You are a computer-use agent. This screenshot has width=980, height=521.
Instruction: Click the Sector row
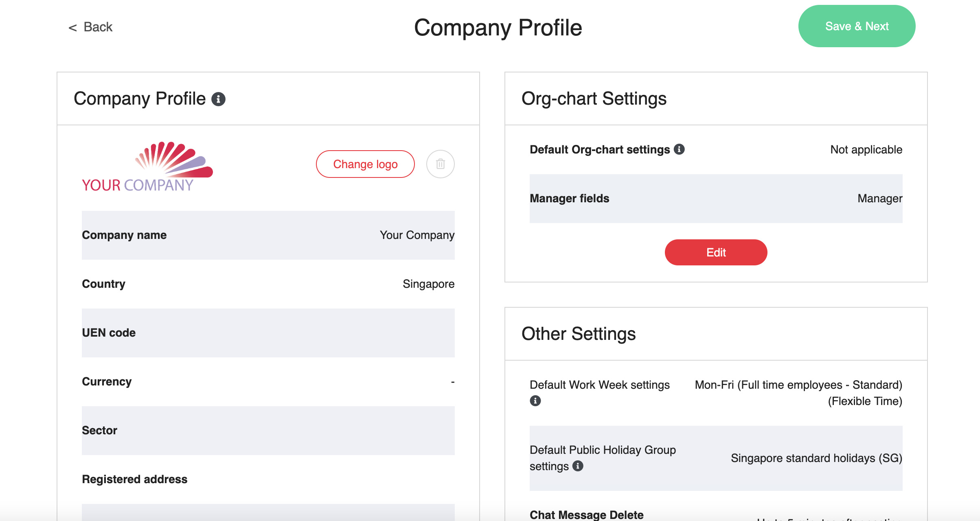click(x=268, y=431)
